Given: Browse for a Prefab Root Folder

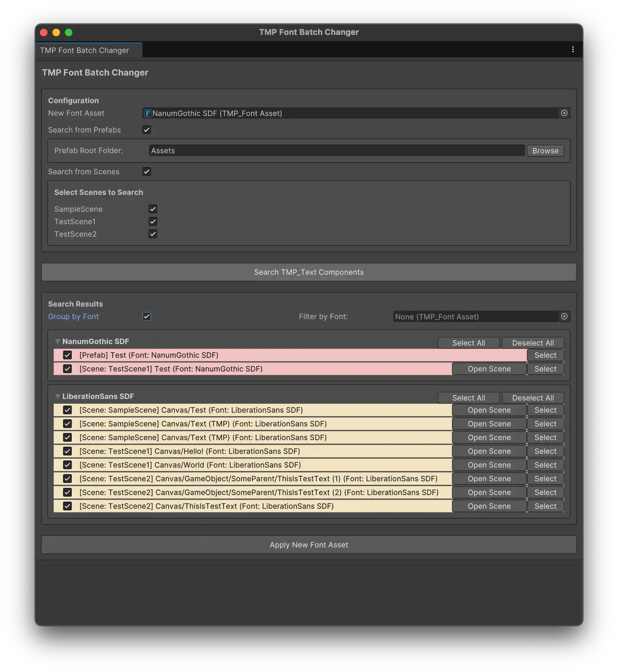Looking at the screenshot, I should point(545,150).
